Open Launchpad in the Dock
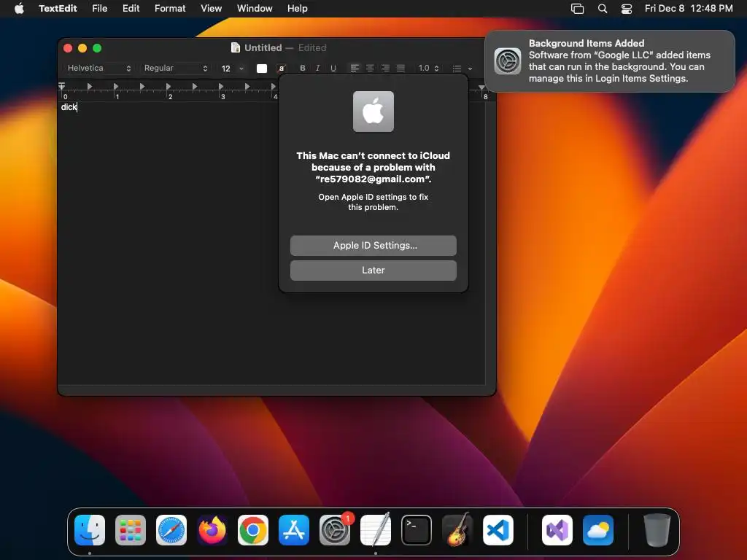This screenshot has width=747, height=560. 131,529
